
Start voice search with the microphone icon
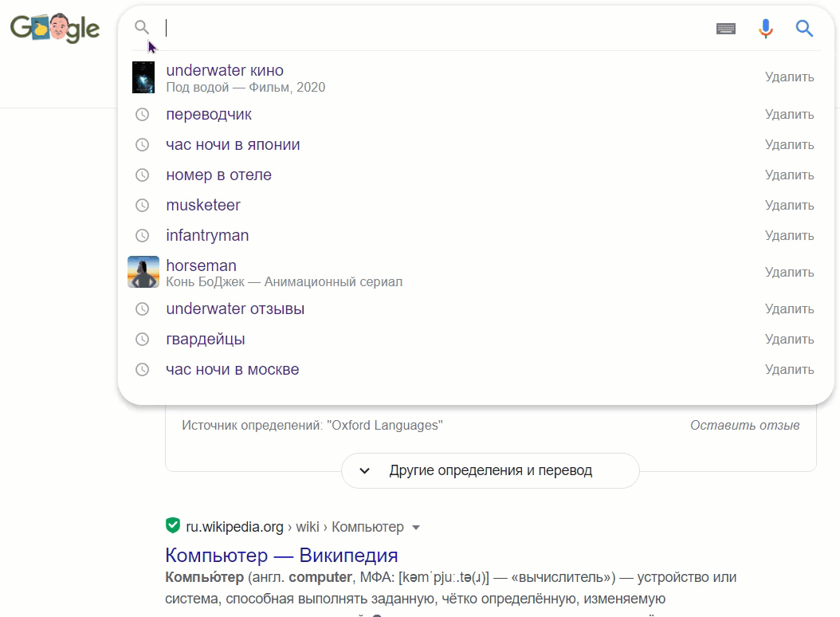tap(766, 29)
